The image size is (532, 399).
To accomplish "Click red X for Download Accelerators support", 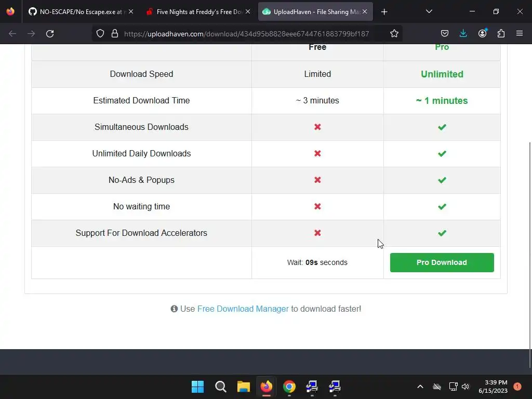I will [x=317, y=233].
